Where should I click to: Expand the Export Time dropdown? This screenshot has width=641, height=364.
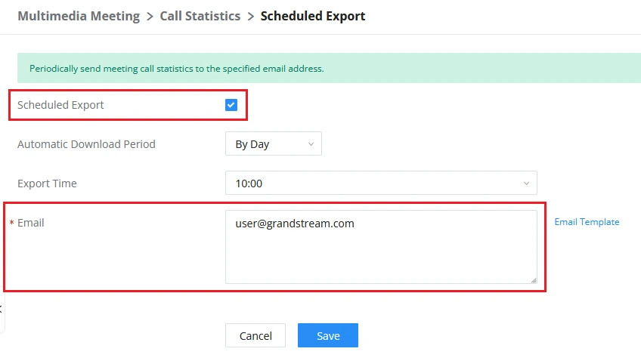[381, 183]
